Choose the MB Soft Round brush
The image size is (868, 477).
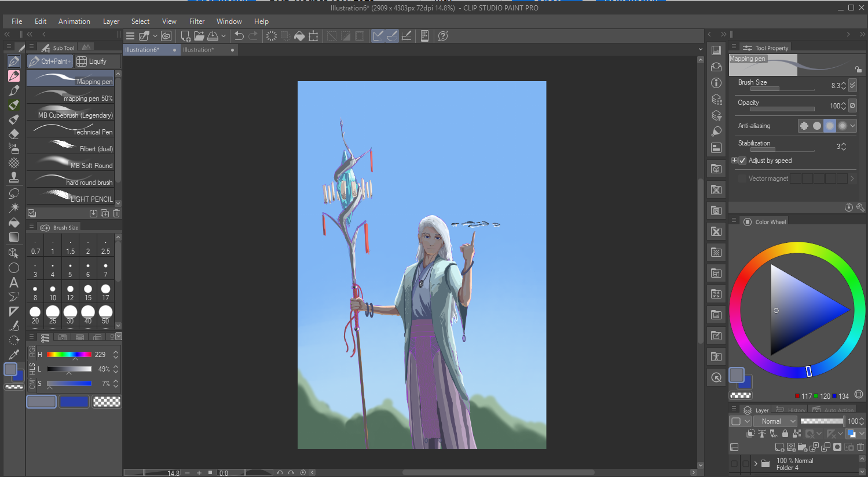coord(70,163)
